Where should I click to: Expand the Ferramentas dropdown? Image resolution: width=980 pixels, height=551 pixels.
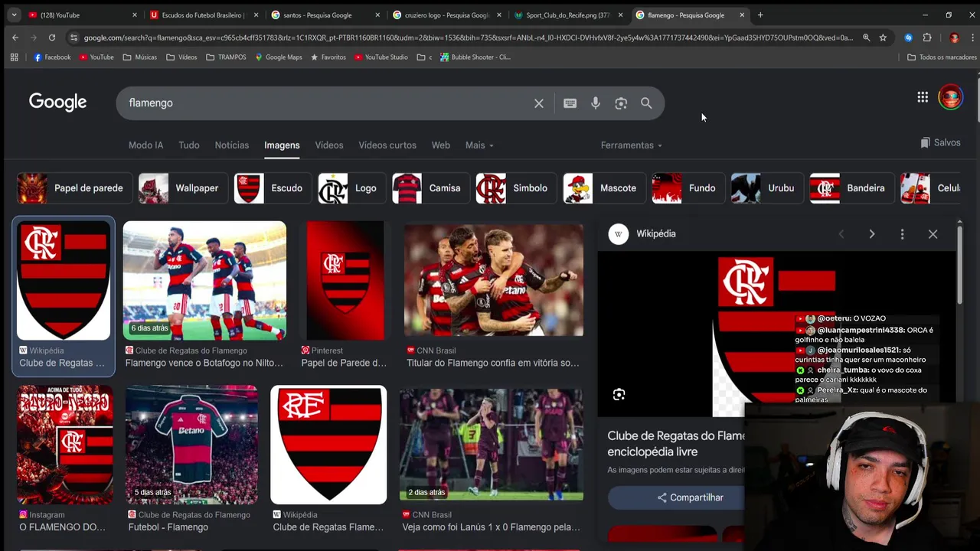coord(632,145)
